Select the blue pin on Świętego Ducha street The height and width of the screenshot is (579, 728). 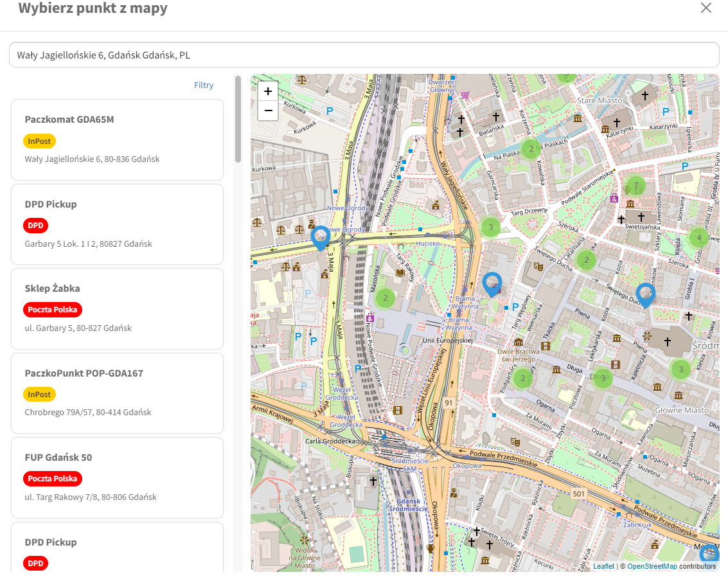pyautogui.click(x=645, y=295)
